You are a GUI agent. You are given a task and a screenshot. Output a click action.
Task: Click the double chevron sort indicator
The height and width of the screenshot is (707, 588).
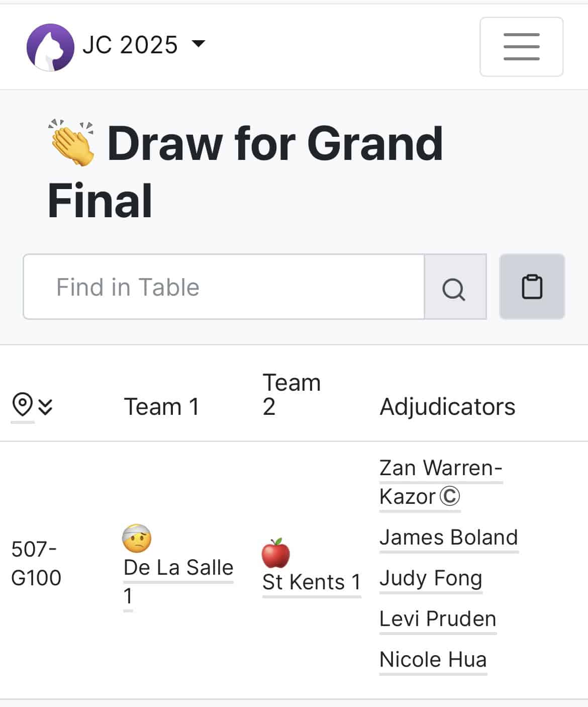[45, 406]
